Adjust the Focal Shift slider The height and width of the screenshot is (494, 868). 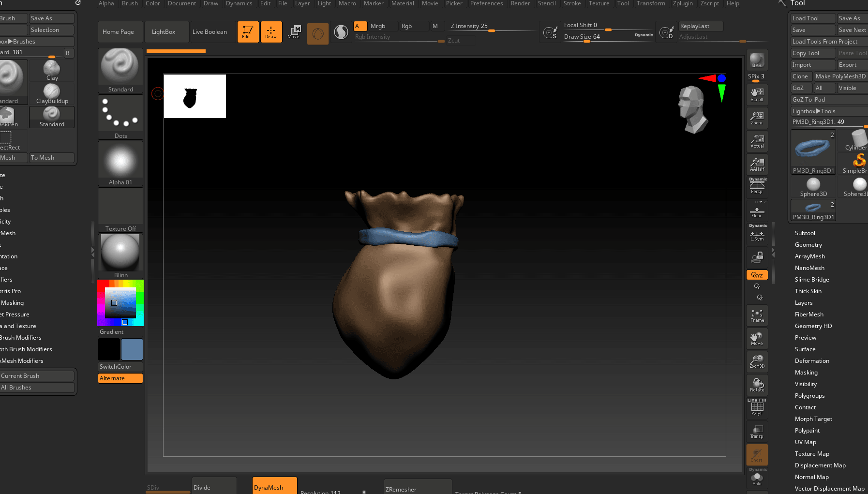pos(608,26)
